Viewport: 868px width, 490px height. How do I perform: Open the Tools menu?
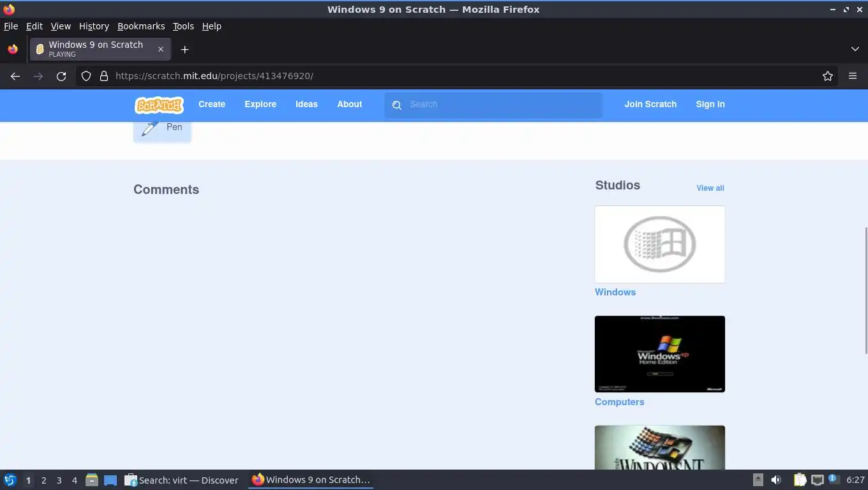tap(183, 26)
